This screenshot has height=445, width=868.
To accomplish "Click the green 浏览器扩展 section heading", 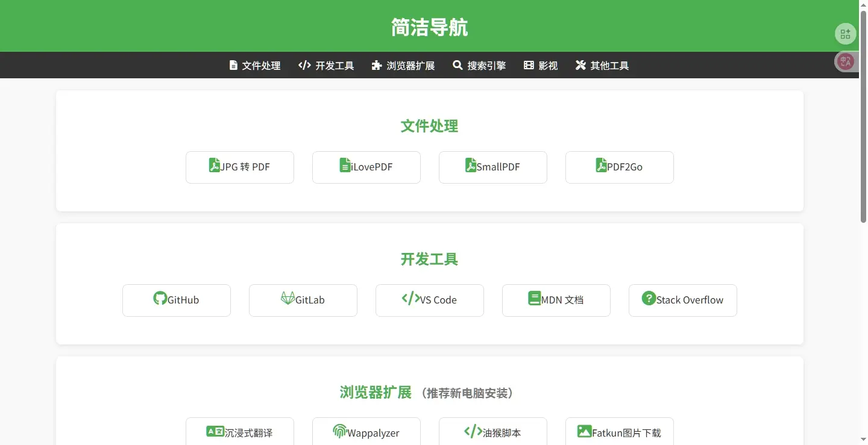I will (x=376, y=393).
